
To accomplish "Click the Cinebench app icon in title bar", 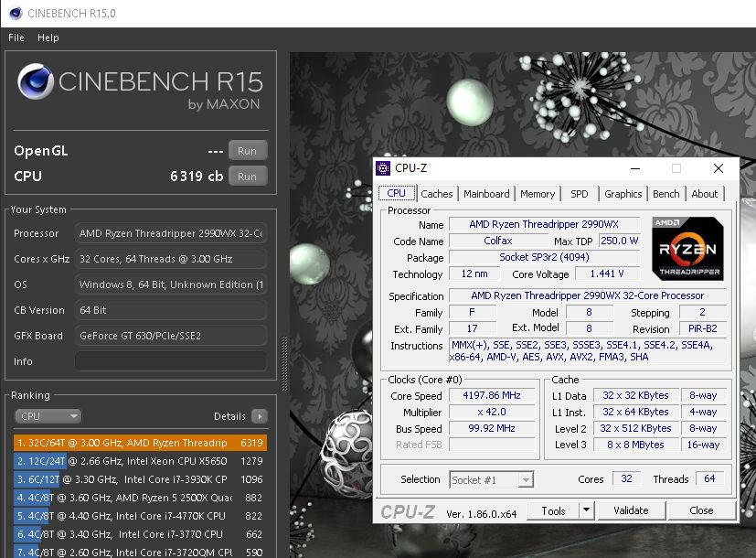I will [16, 13].
